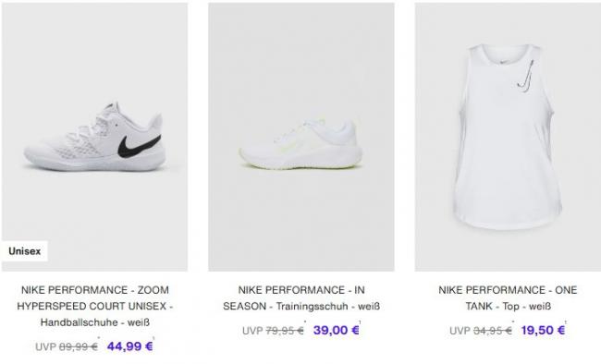Click the footnote marker beside 44,99 €

153,338
